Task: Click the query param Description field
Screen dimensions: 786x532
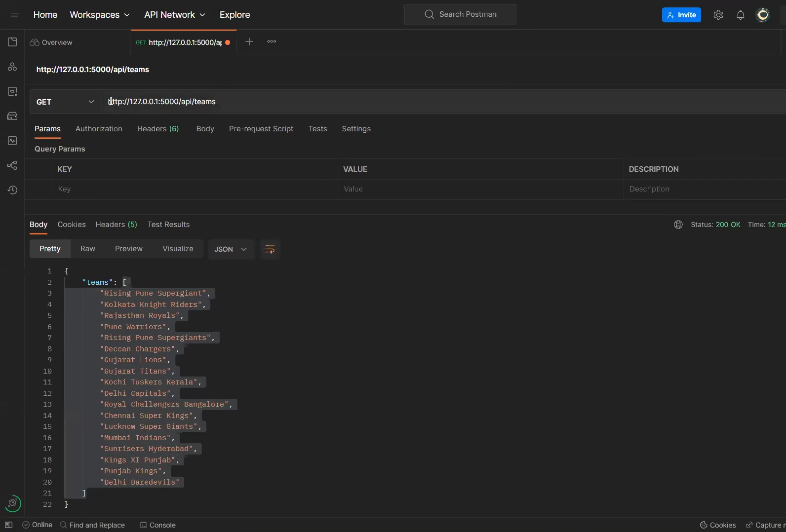Action: click(x=705, y=189)
